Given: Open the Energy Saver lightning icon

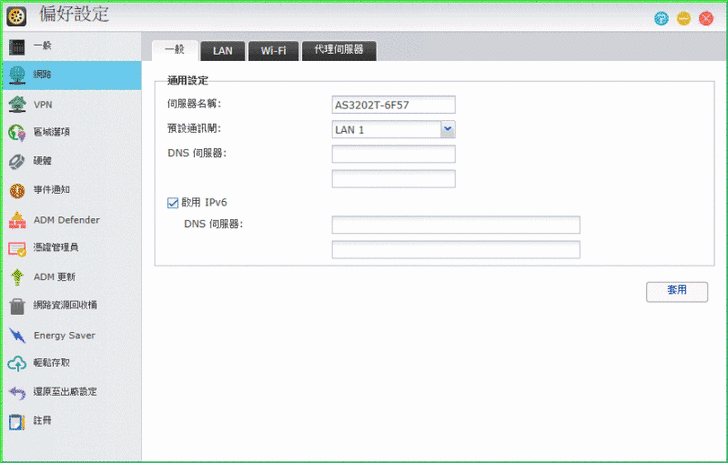Looking at the screenshot, I should pos(17,335).
